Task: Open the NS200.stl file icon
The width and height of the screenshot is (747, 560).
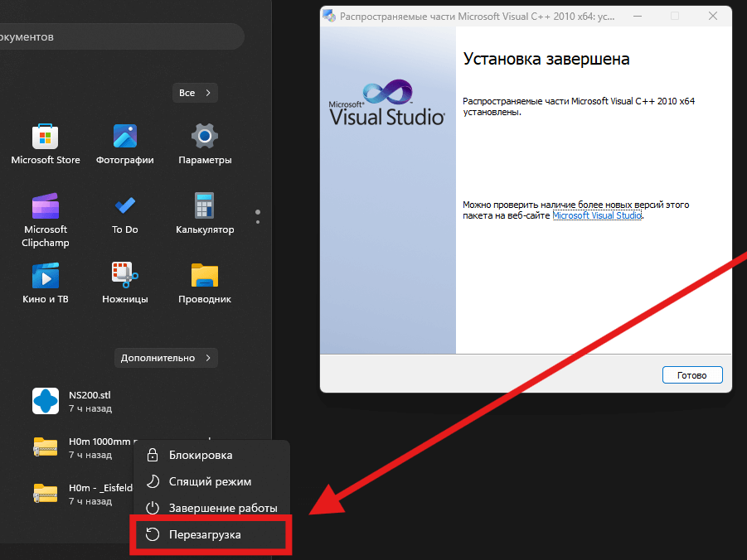Action: (46, 401)
